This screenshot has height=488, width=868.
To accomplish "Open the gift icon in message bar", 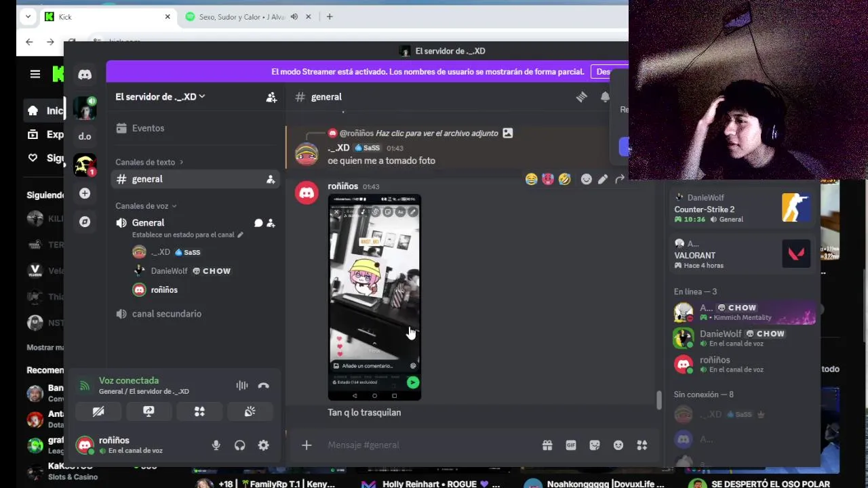I will click(x=547, y=445).
